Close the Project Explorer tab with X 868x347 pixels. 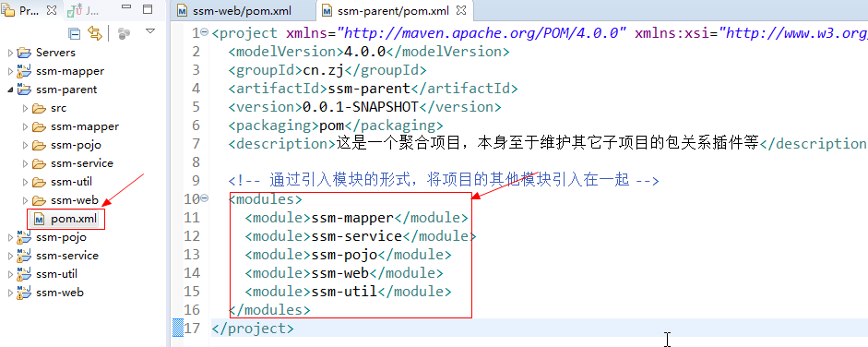pyautogui.click(x=52, y=10)
